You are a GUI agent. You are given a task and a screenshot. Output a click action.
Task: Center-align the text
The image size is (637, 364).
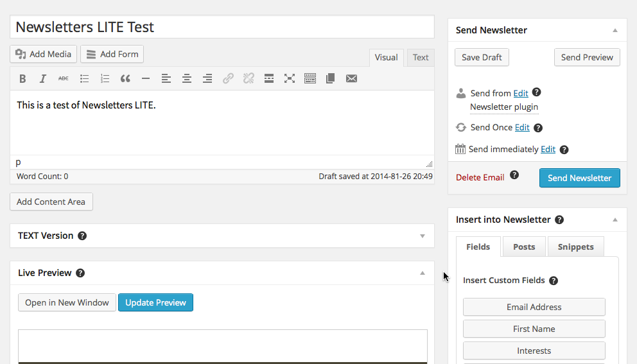(x=187, y=79)
